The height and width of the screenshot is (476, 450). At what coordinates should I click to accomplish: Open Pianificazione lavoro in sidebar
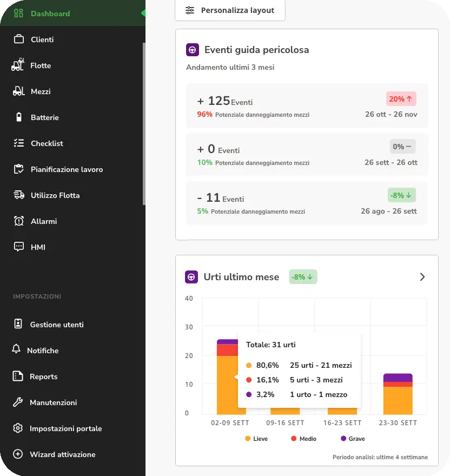[x=67, y=169]
